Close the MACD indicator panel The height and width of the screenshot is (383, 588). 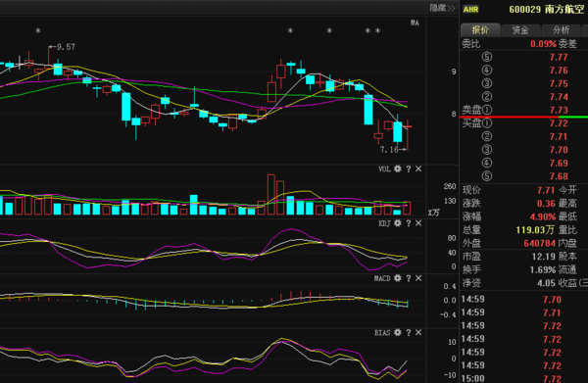(x=418, y=278)
